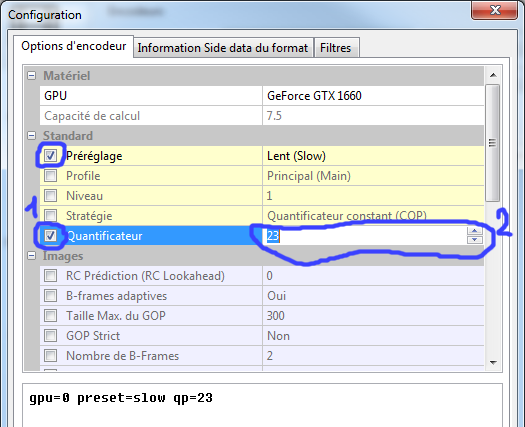Decrease Quantificateur value with down arrow
This screenshot has height=427, width=525.
point(474,240)
